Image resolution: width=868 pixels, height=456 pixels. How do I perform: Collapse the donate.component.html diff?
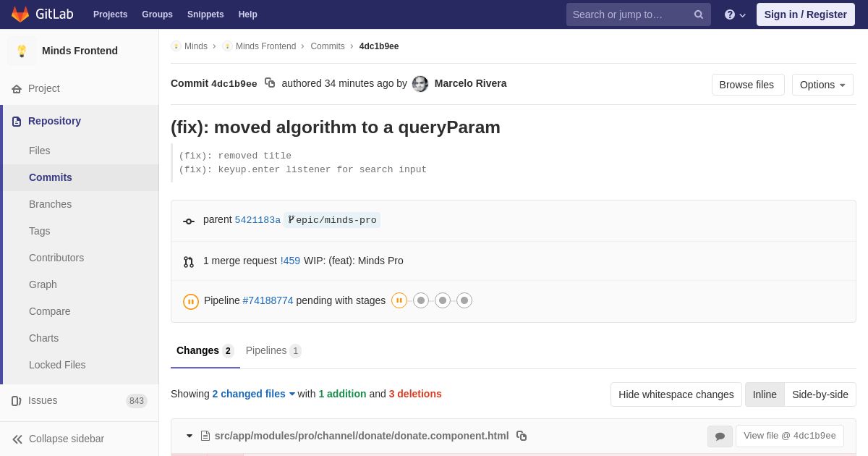[x=190, y=436]
